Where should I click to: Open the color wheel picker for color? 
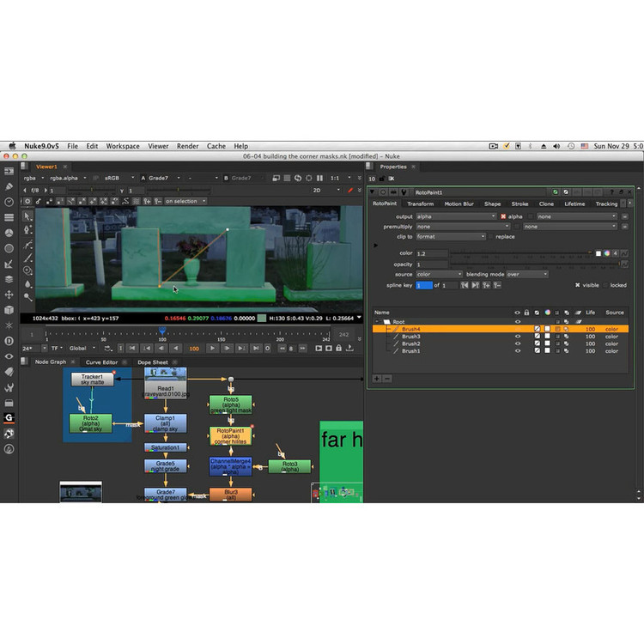pos(607,253)
